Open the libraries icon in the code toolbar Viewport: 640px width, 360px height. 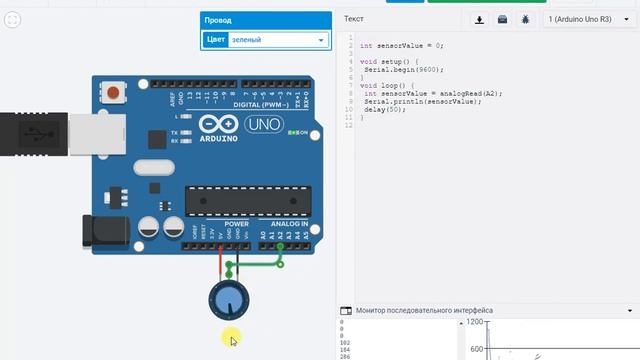pyautogui.click(x=502, y=20)
